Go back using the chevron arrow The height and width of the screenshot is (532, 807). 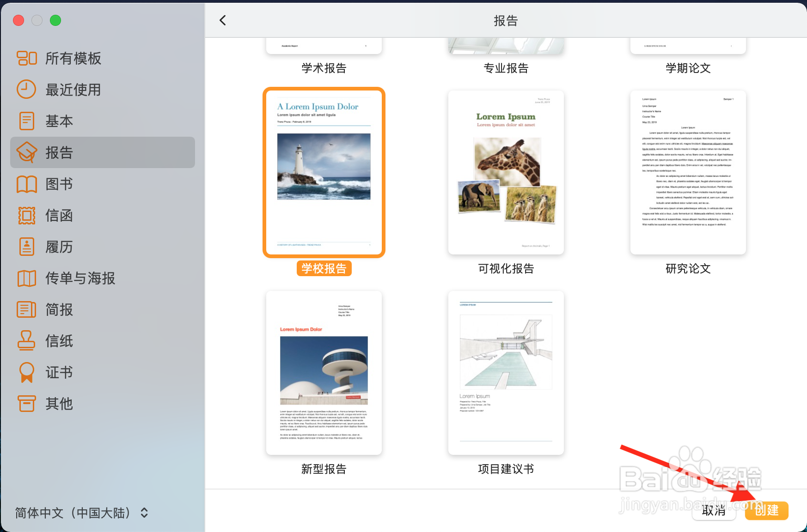tap(223, 20)
